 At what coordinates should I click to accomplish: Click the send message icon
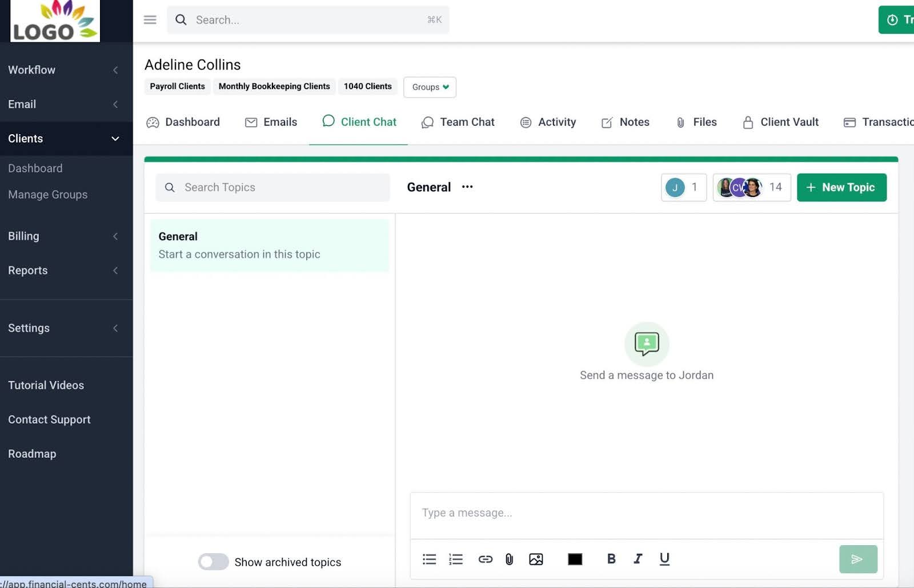(x=857, y=559)
